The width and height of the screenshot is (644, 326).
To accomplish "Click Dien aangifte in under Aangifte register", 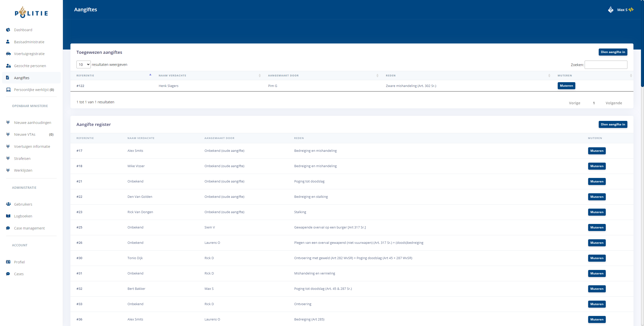I will (613, 124).
